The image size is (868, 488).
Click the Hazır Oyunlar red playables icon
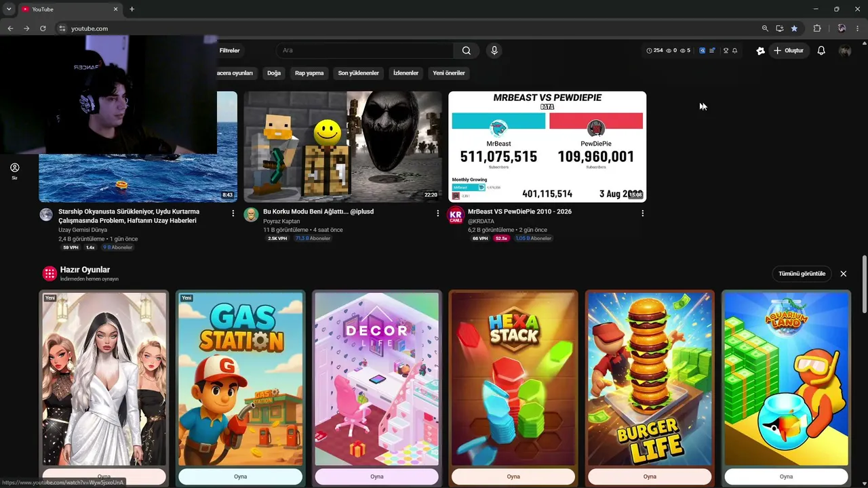click(50, 273)
